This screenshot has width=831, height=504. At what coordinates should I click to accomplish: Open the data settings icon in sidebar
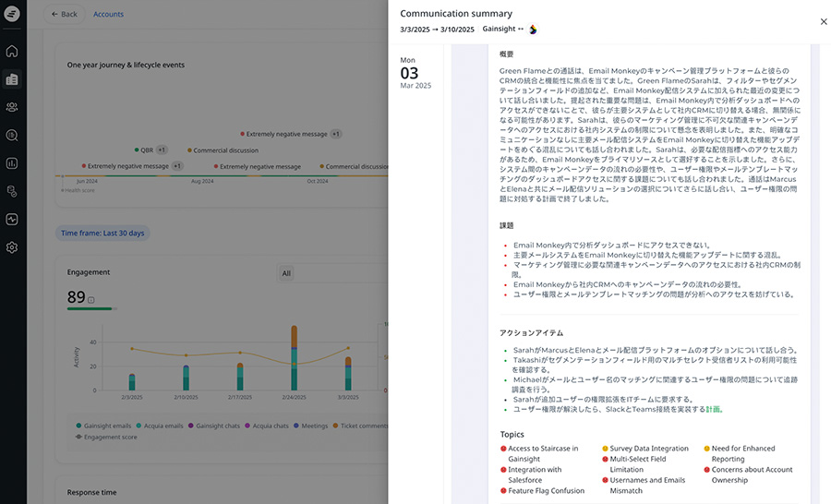coord(12,191)
